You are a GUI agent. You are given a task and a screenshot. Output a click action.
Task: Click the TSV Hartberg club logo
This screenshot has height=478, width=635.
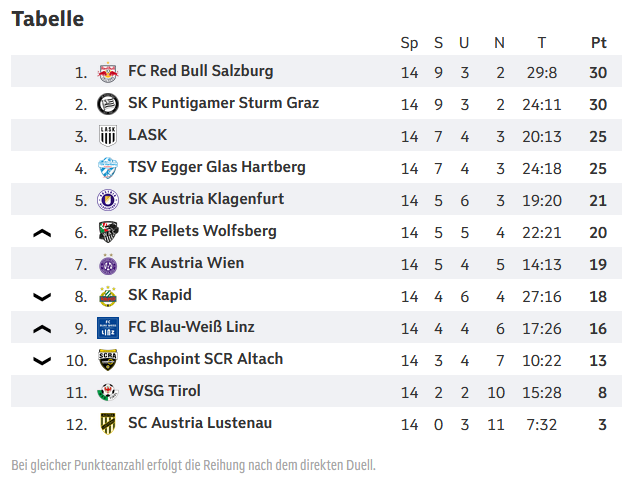(x=108, y=168)
